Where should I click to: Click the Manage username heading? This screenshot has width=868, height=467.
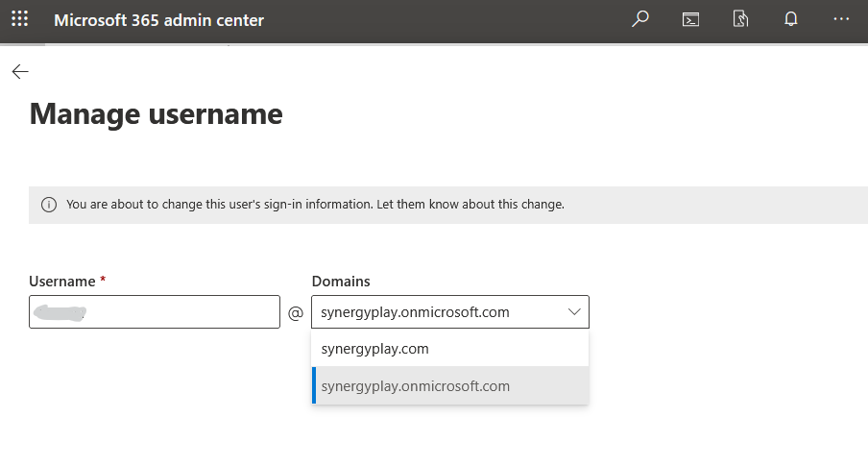coord(157,114)
